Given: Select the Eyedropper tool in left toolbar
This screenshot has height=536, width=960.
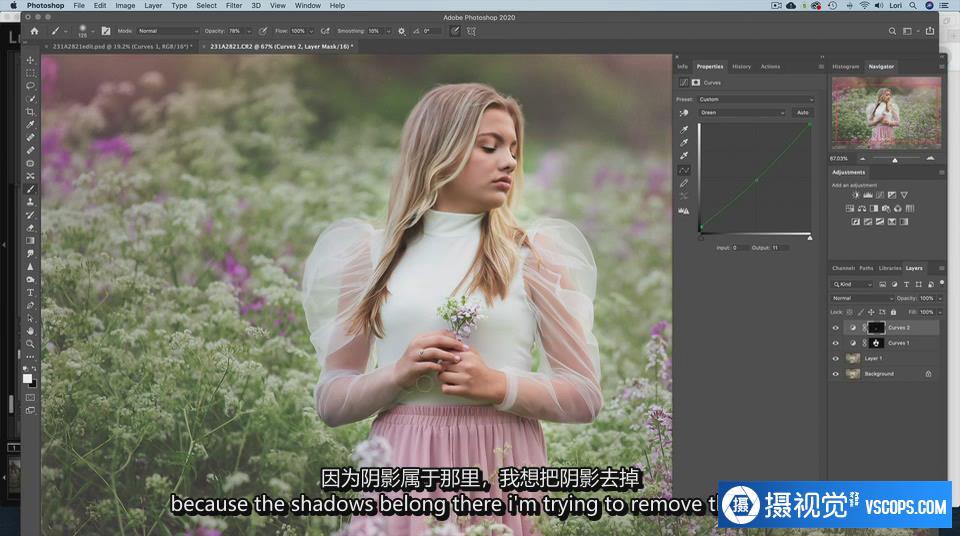Looking at the screenshot, I should (30, 124).
